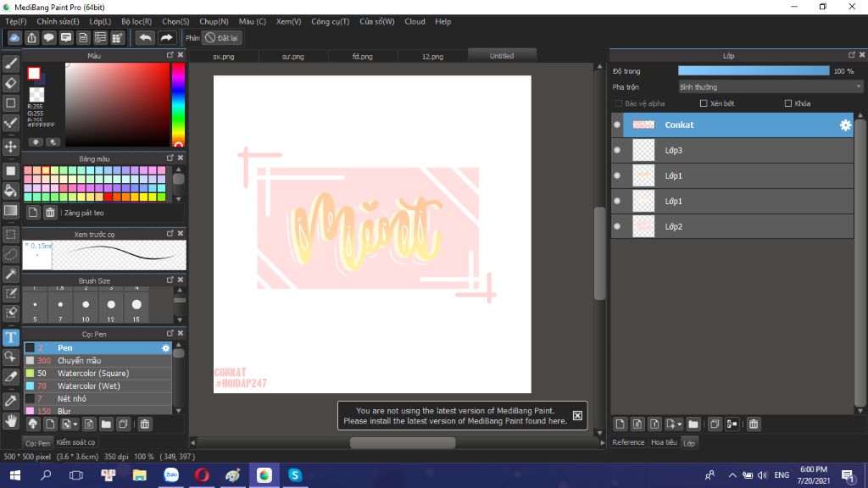Select the Gradient tool

(10, 211)
